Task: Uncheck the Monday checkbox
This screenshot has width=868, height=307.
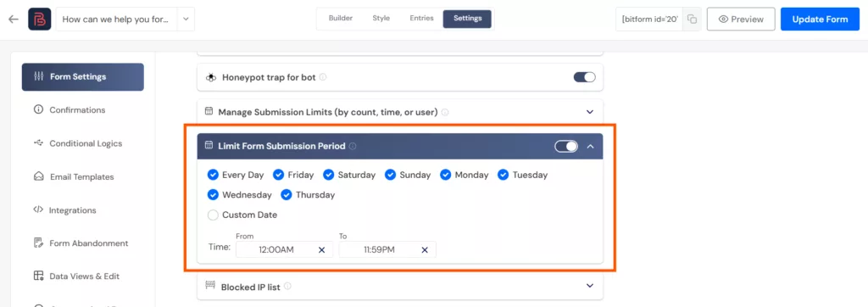Action: pyautogui.click(x=446, y=175)
